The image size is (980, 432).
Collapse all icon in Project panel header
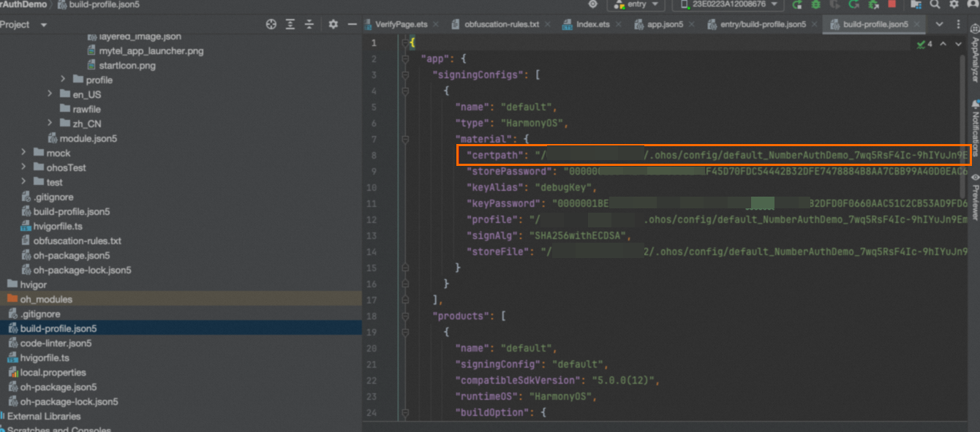pos(309,24)
